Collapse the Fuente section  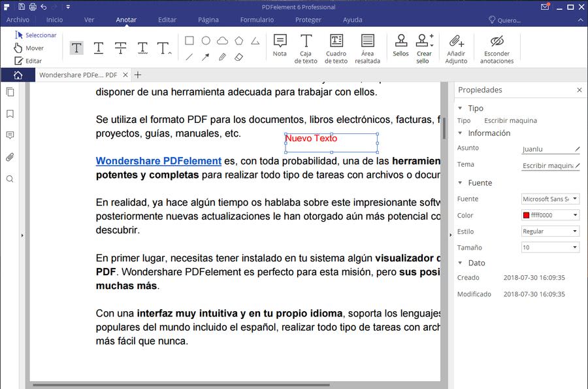460,182
